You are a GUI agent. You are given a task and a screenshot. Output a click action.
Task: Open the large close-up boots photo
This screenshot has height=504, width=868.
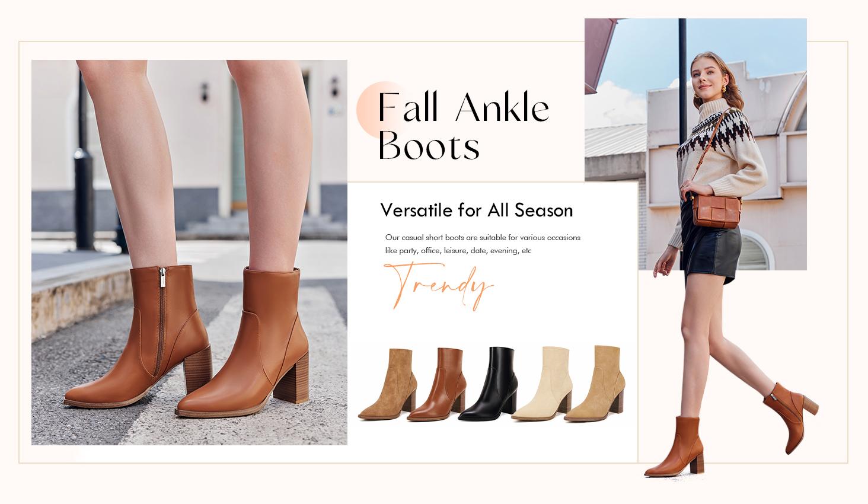click(189, 252)
